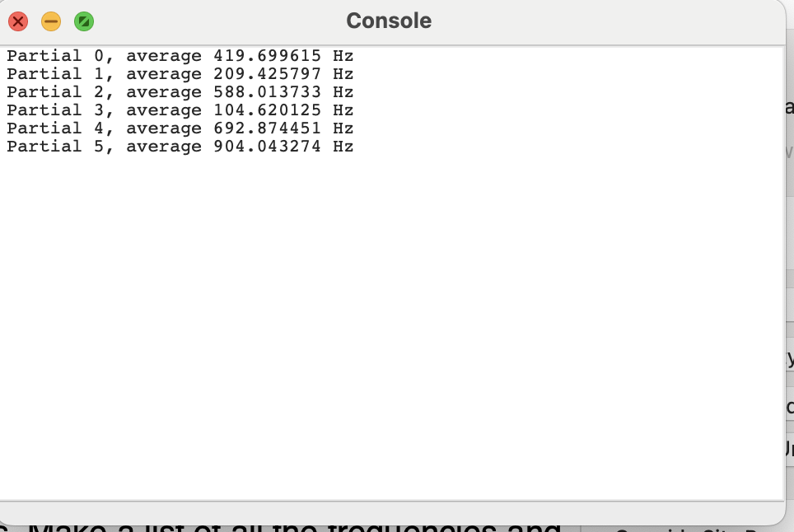Click the 588.013733 frequency value
Viewport: 794px width, 532px height.
(267, 92)
